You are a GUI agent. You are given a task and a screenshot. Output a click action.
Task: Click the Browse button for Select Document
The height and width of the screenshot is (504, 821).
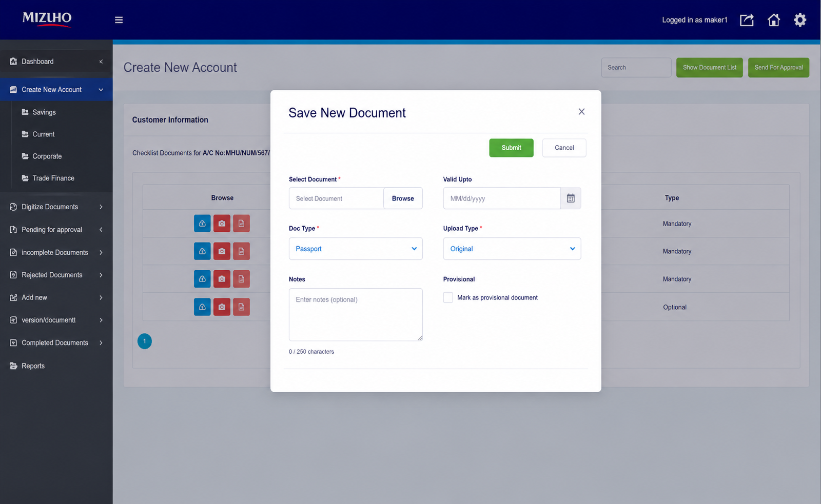pyautogui.click(x=403, y=198)
